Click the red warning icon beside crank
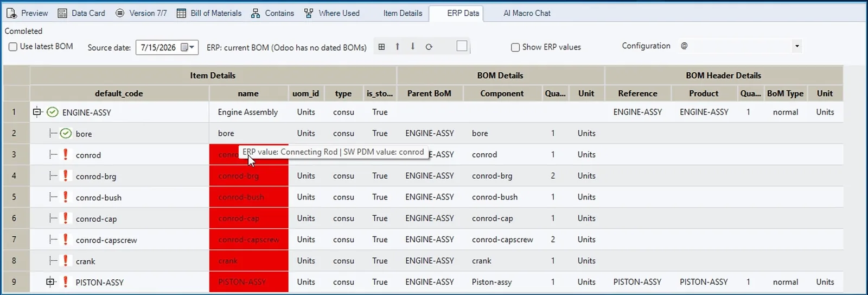 point(66,260)
